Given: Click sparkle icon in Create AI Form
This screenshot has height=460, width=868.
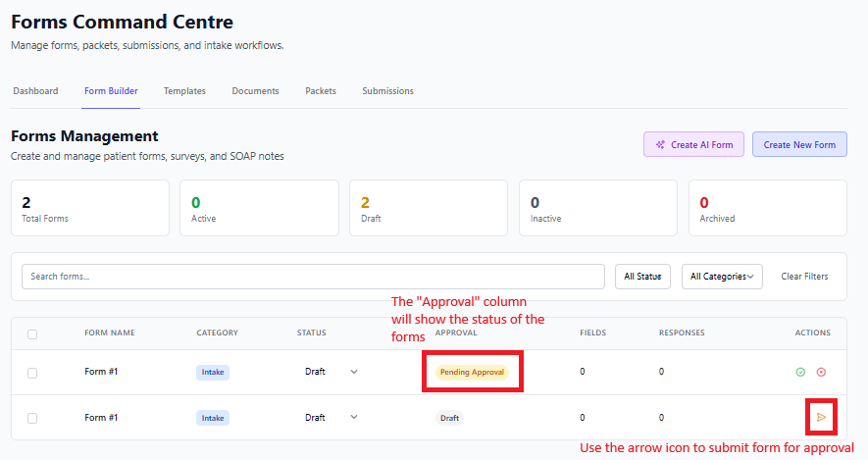Looking at the screenshot, I should pos(660,144).
